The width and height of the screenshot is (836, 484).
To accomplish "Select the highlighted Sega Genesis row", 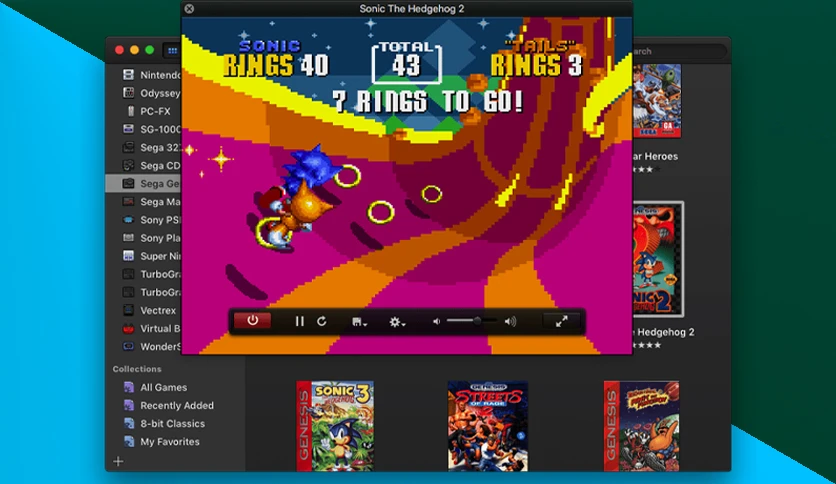I will point(143,183).
